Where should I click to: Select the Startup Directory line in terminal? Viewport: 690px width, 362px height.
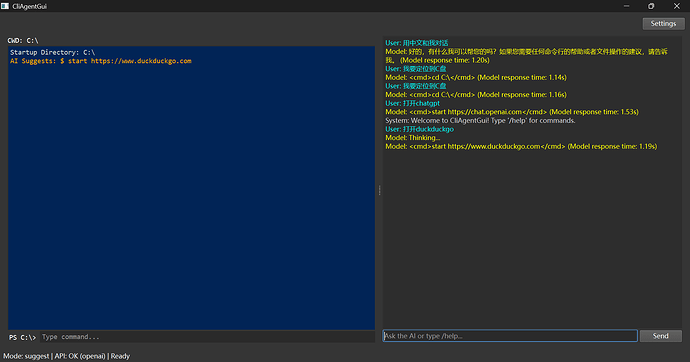point(53,52)
